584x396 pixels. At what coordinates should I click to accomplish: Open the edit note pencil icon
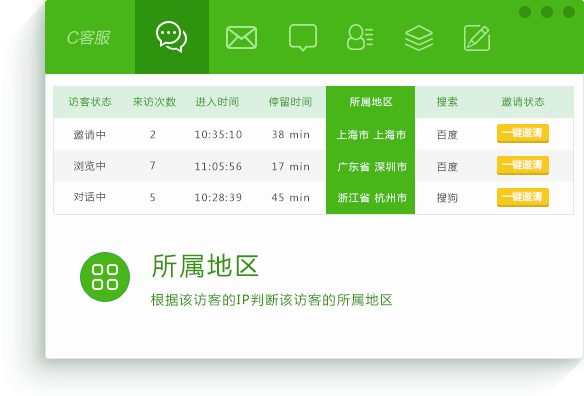[x=477, y=38]
